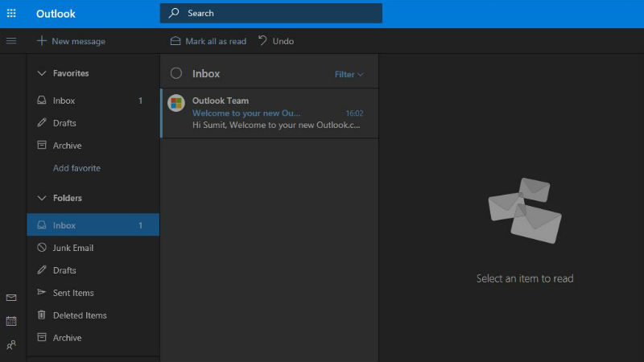644x362 pixels.
Task: Focus the Search input field
Action: 271,13
